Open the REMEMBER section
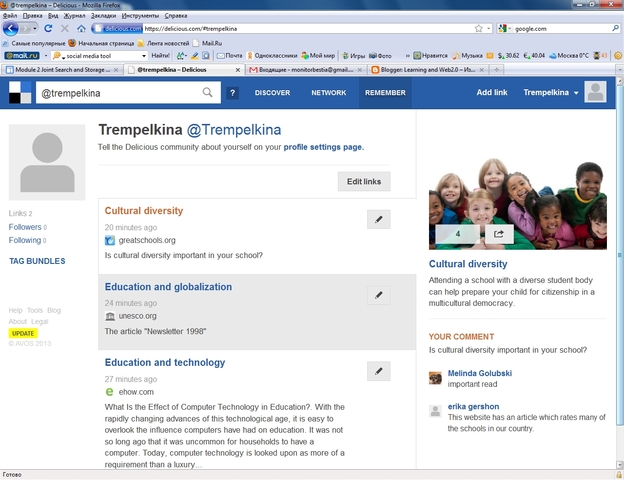624x480 pixels. coord(385,93)
